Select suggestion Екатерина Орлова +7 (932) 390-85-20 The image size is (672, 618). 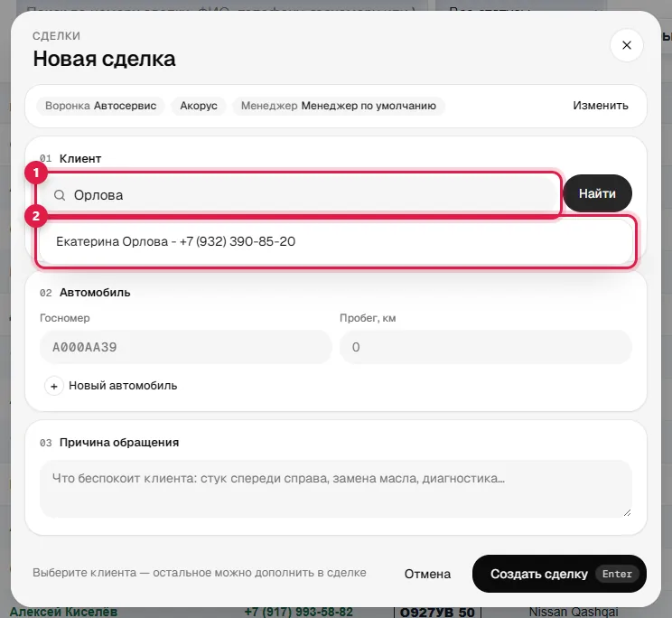336,242
